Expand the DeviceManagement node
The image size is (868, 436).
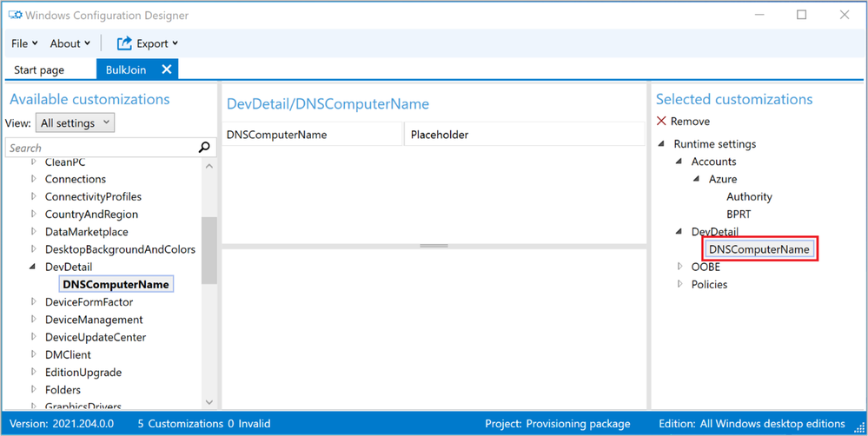click(34, 320)
